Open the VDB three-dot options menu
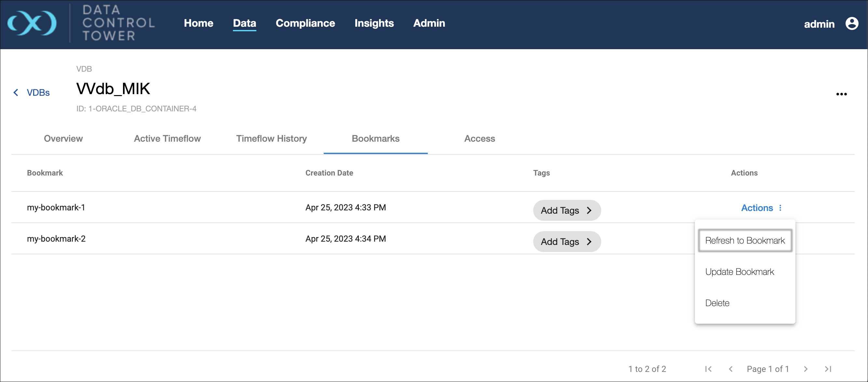This screenshot has width=868, height=382. 841,94
